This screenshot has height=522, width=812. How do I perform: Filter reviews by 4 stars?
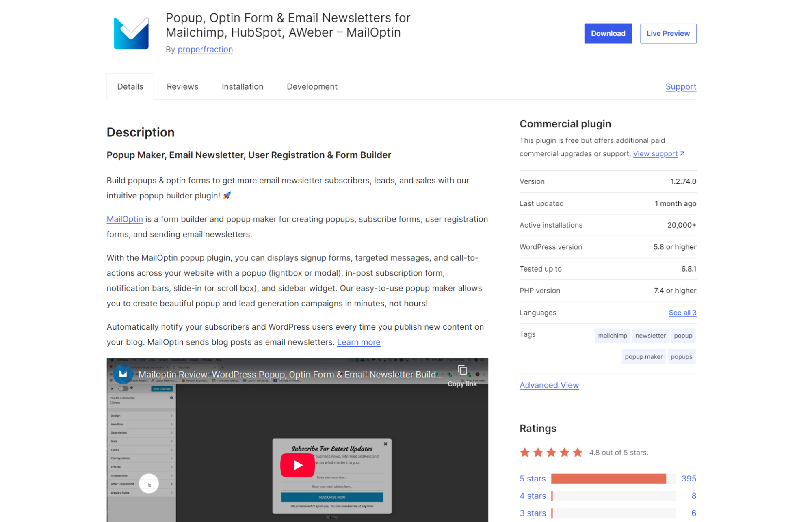pos(533,496)
